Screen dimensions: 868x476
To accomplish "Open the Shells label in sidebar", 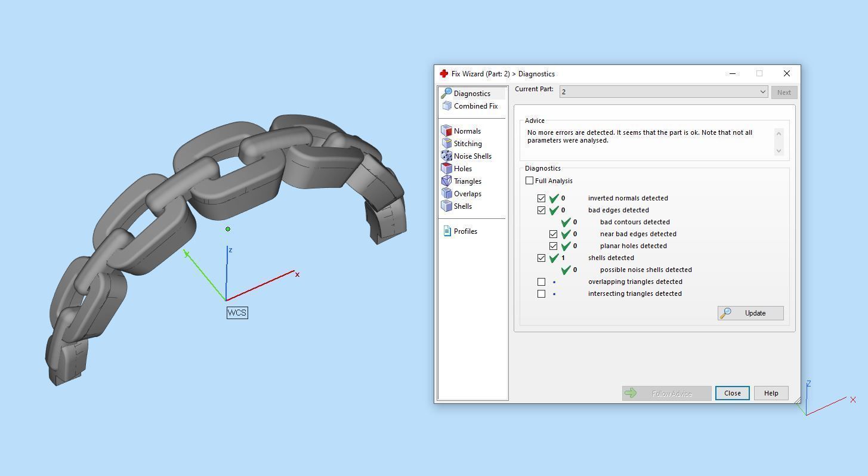I will coord(463,206).
